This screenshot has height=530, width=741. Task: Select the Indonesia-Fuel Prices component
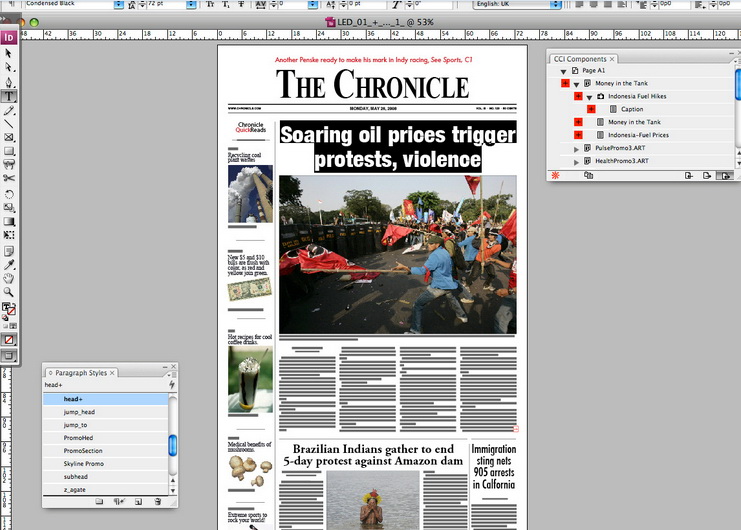638,135
